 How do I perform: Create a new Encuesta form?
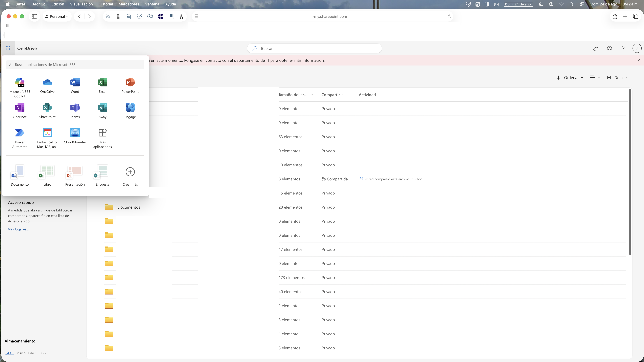pos(102,175)
